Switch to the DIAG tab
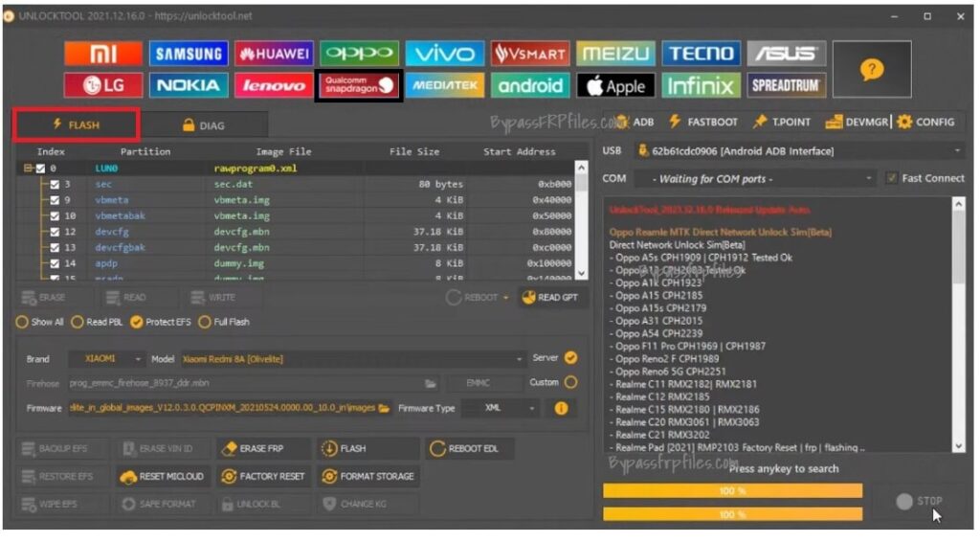The image size is (980, 542). [203, 125]
